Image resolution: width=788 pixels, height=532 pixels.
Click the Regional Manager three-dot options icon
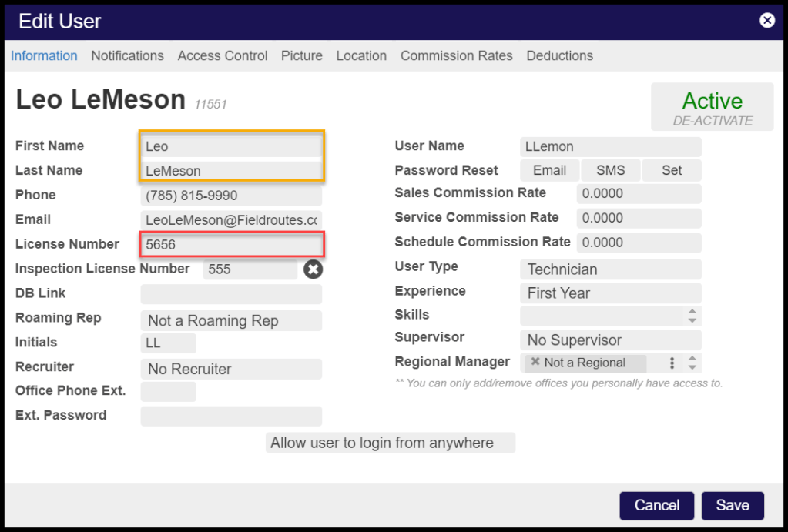pyautogui.click(x=672, y=363)
